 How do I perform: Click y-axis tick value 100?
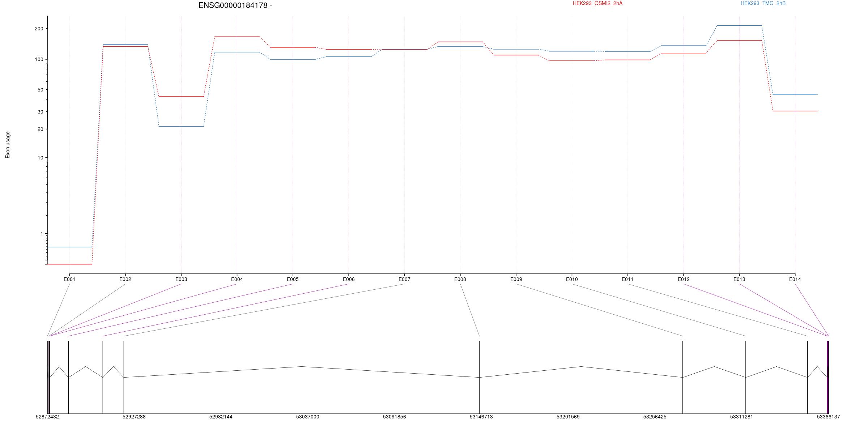click(39, 59)
